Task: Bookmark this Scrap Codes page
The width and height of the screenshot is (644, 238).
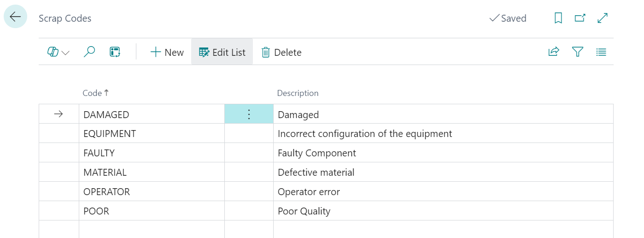Action: coord(558,18)
